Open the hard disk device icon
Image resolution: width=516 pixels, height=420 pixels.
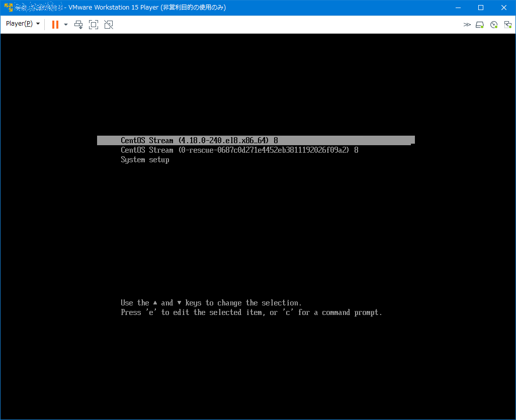480,25
